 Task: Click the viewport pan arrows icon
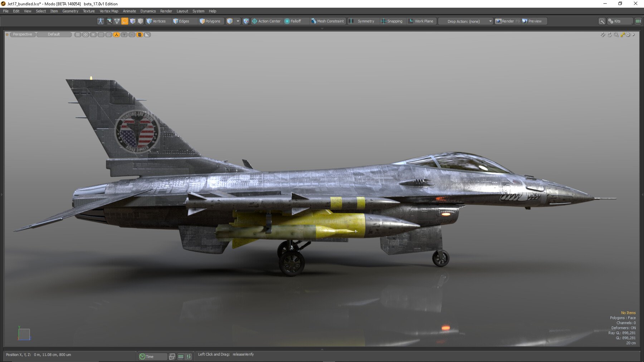603,35
